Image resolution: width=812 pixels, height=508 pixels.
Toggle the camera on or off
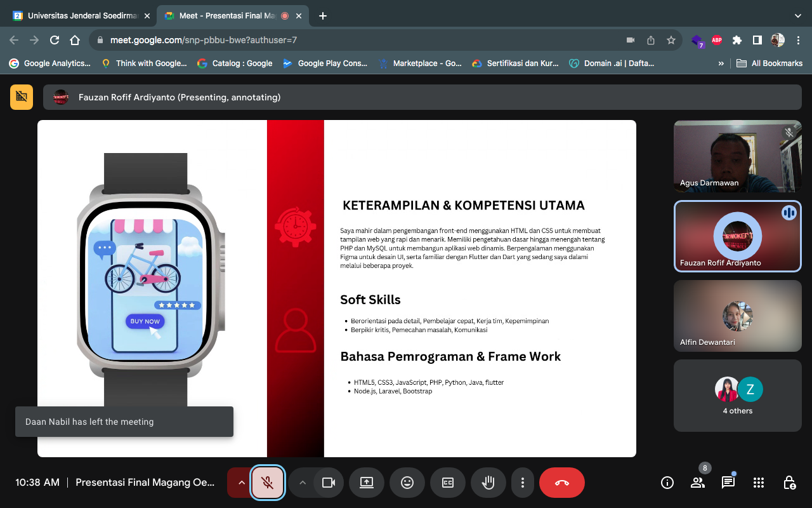point(328,483)
